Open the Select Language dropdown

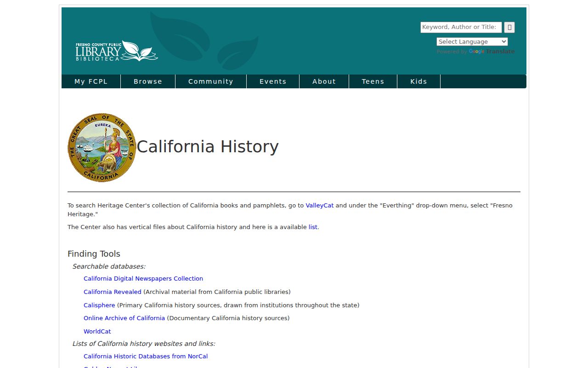click(472, 41)
